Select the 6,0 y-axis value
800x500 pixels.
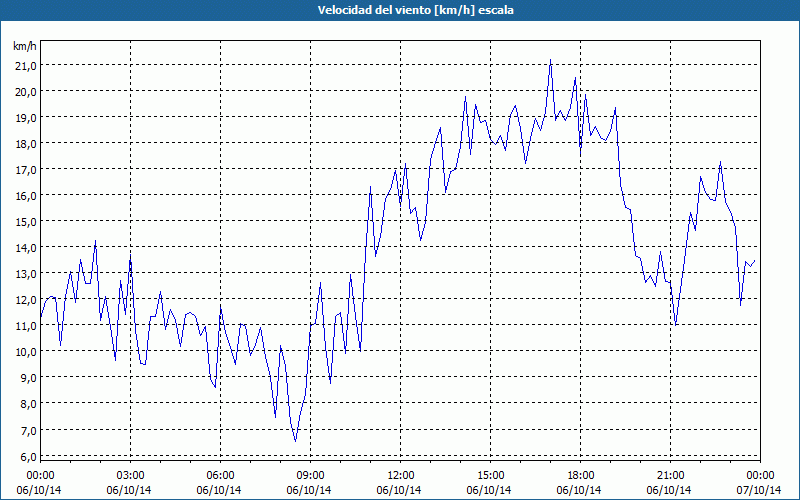pyautogui.click(x=28, y=456)
